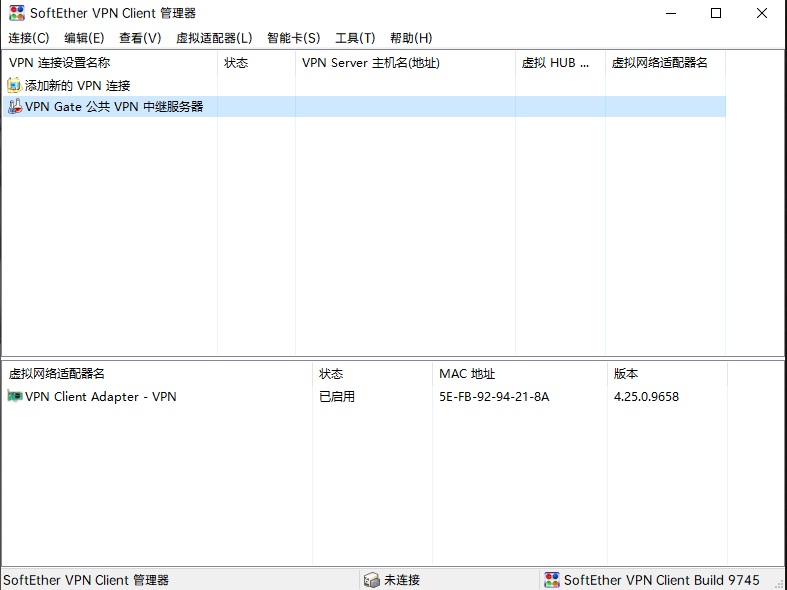Maximize the VPN Client Manager window
Screen dimensions: 787x590
pyautogui.click(x=716, y=13)
